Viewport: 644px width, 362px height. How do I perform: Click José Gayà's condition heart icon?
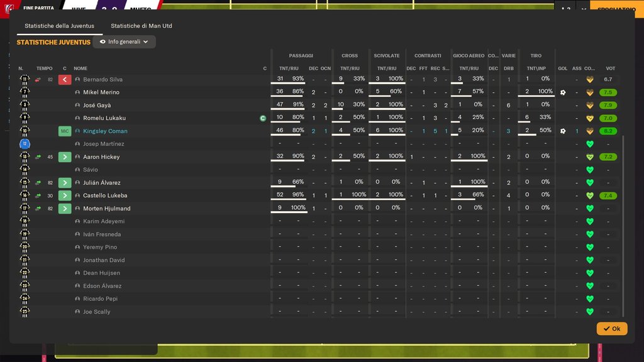pyautogui.click(x=590, y=105)
